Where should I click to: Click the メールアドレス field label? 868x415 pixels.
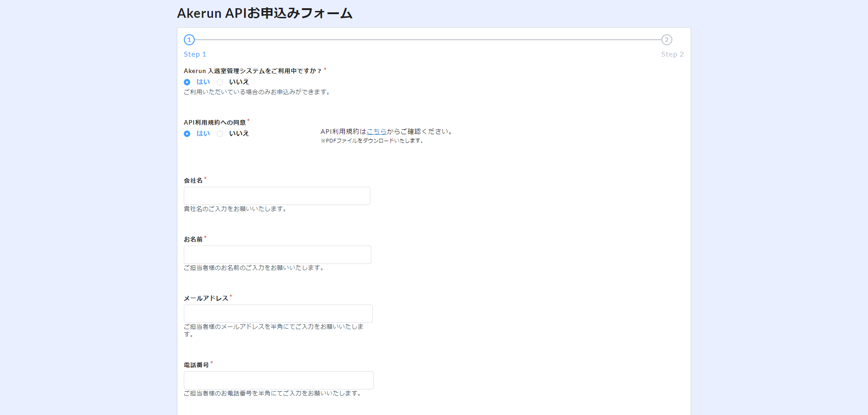tap(206, 298)
